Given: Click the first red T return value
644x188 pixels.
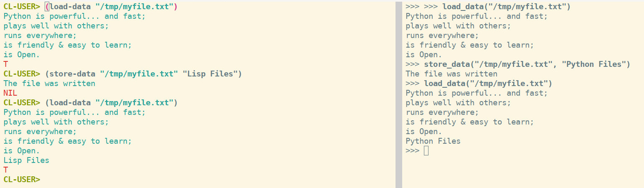Looking at the screenshot, I should click(6, 64).
